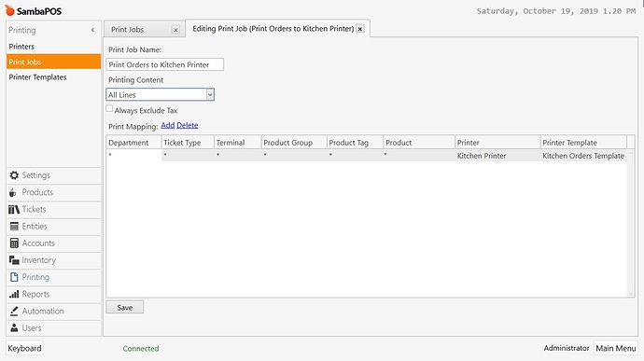Open Printers in the sidebar
The width and height of the screenshot is (644, 361).
point(53,47)
